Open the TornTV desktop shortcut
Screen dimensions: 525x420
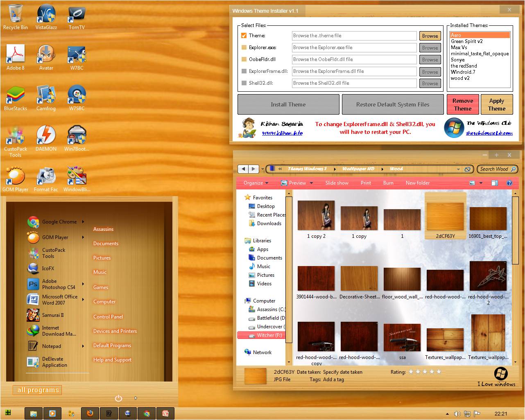(77, 17)
